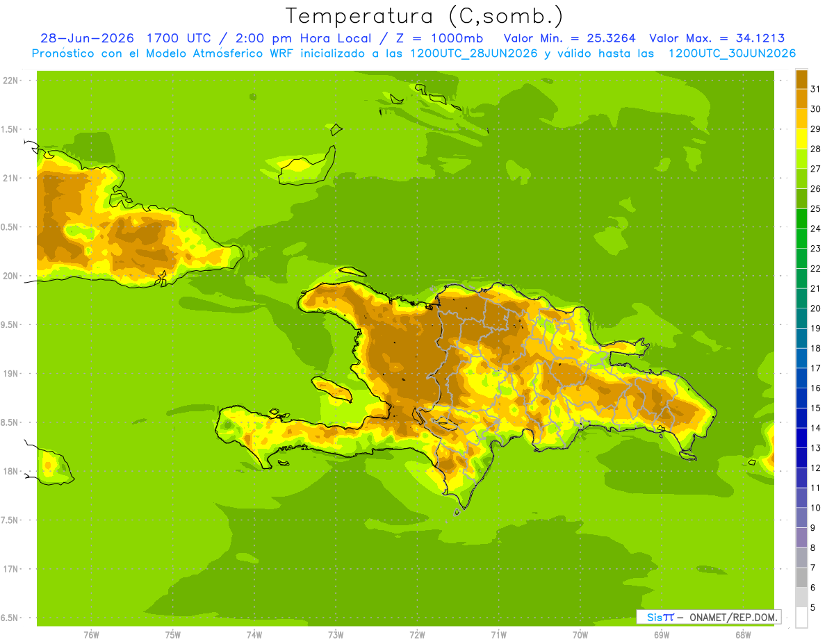The height and width of the screenshot is (644, 834).
Task: Click the '72W' longitude label
Action: pyautogui.click(x=417, y=635)
